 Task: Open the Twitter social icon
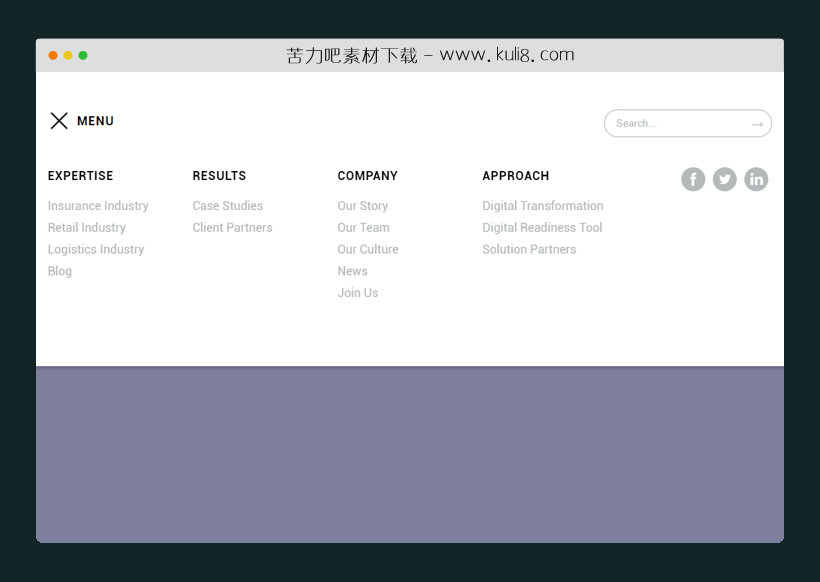point(725,179)
